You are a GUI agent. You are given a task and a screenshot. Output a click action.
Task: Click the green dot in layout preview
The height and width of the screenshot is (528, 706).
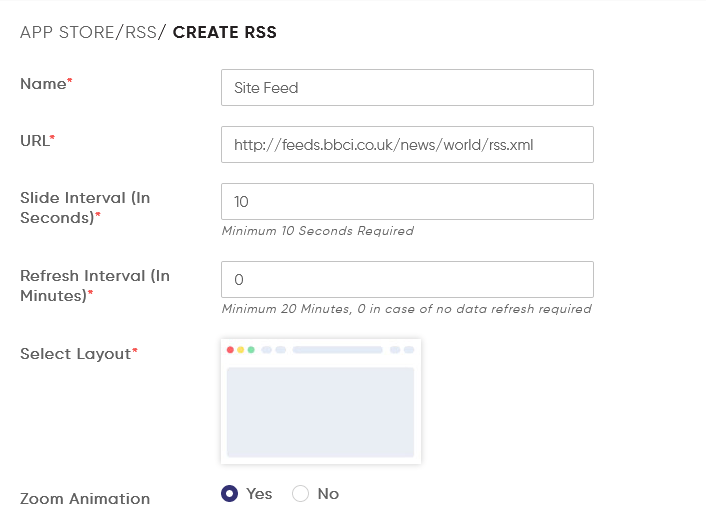click(x=251, y=350)
